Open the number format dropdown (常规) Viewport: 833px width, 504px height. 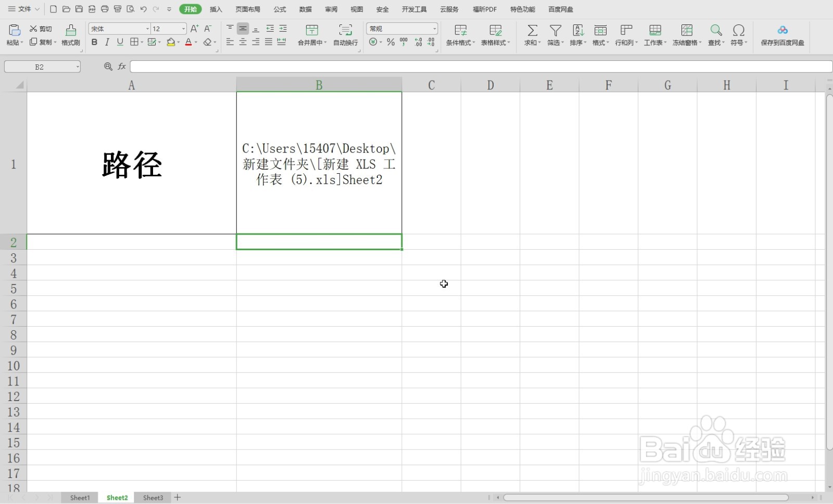(x=434, y=29)
